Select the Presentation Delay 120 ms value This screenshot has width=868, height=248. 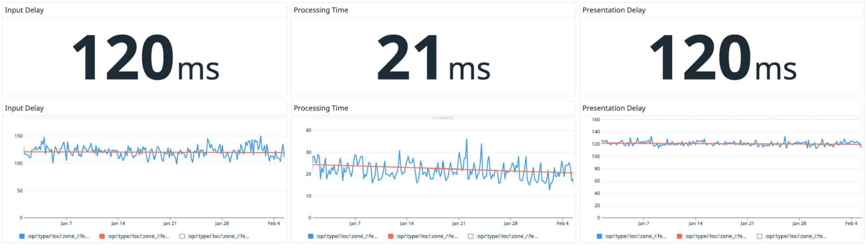[x=723, y=58]
